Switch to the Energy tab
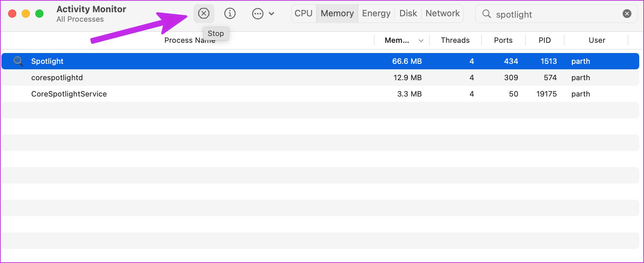Image resolution: width=644 pixels, height=263 pixels. 376,13
